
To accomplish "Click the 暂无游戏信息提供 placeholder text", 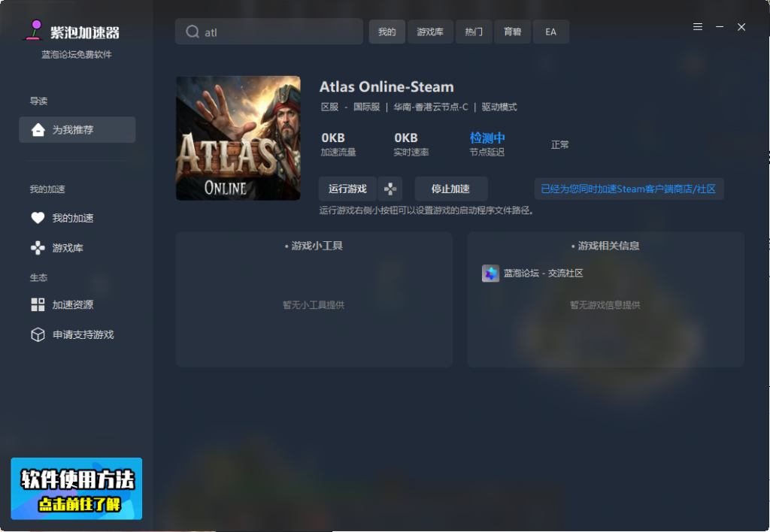I will (x=605, y=305).
